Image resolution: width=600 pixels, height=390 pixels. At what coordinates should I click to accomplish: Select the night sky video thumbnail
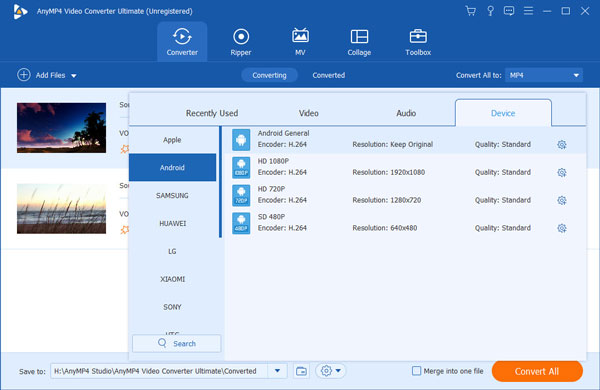[61, 128]
